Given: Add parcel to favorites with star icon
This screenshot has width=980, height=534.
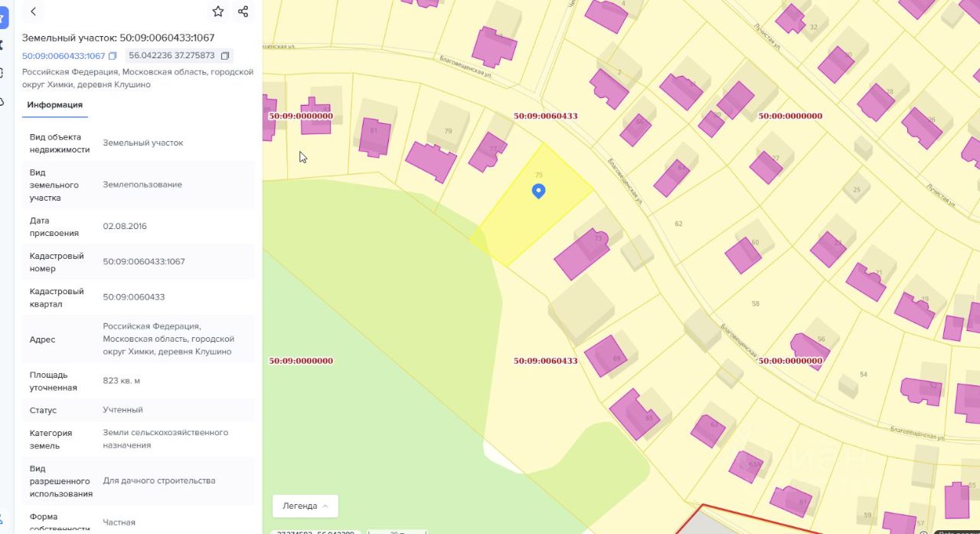Looking at the screenshot, I should [218, 11].
